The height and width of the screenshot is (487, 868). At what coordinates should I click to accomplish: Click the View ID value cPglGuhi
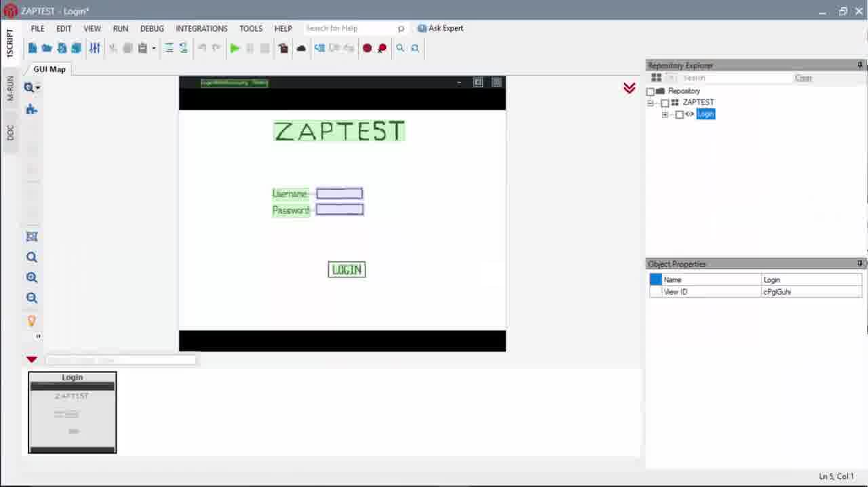click(812, 292)
